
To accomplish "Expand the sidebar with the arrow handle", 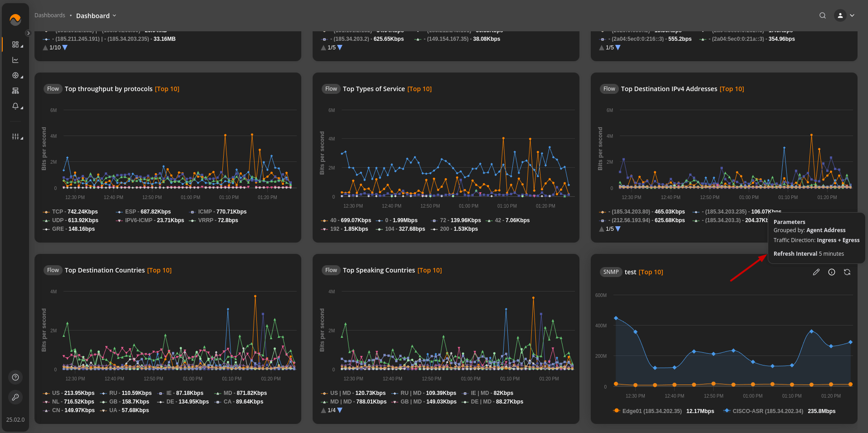I will tap(28, 33).
